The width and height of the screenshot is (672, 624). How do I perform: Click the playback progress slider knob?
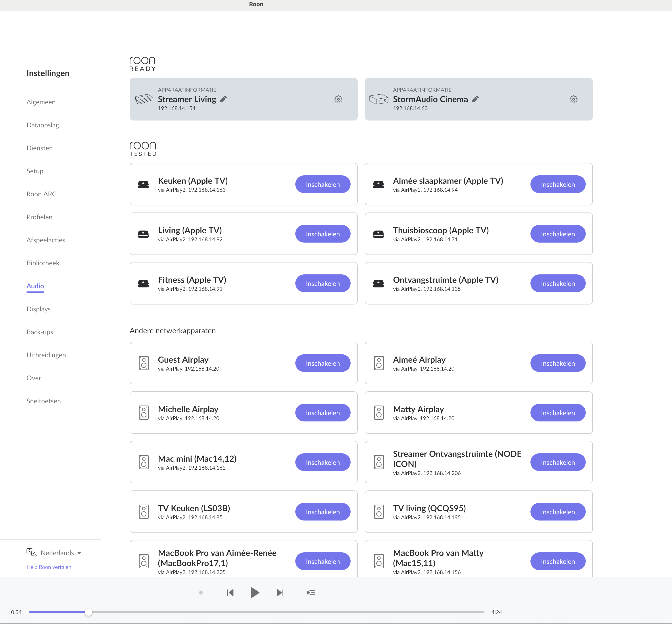(88, 612)
